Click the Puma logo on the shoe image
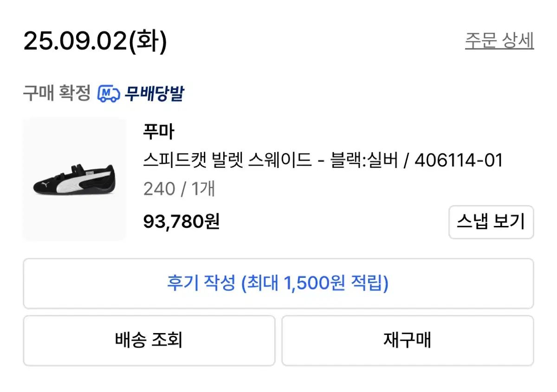This screenshot has width=557, height=392. (x=46, y=184)
